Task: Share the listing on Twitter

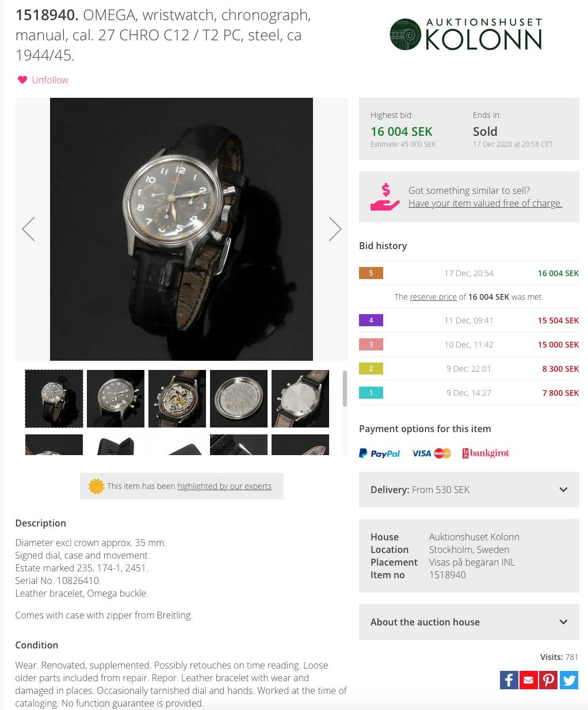Action: pos(569,680)
